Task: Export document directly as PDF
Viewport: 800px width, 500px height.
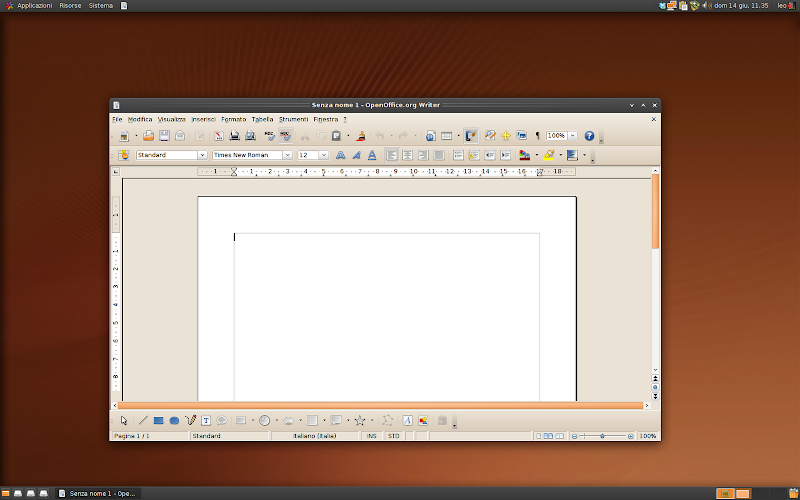Action: (x=218, y=136)
